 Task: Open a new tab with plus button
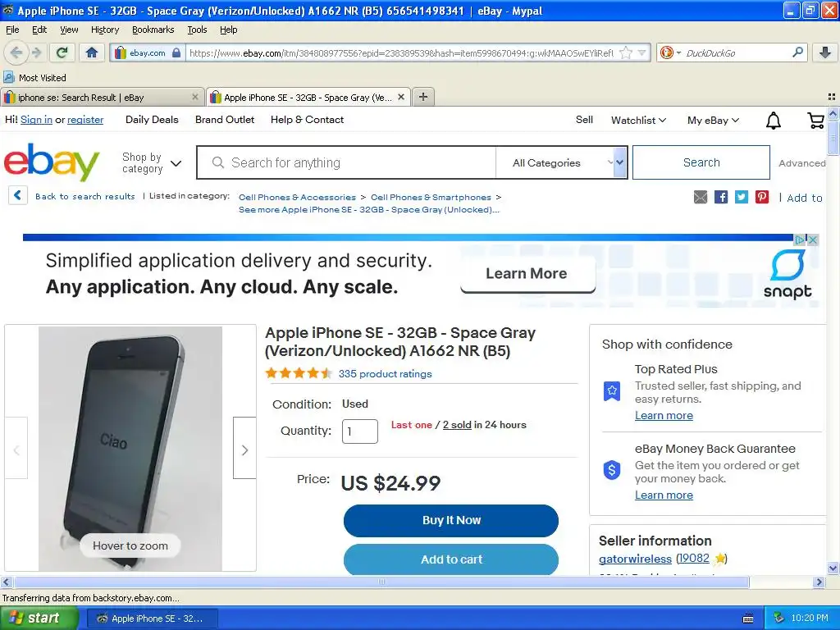click(x=423, y=97)
